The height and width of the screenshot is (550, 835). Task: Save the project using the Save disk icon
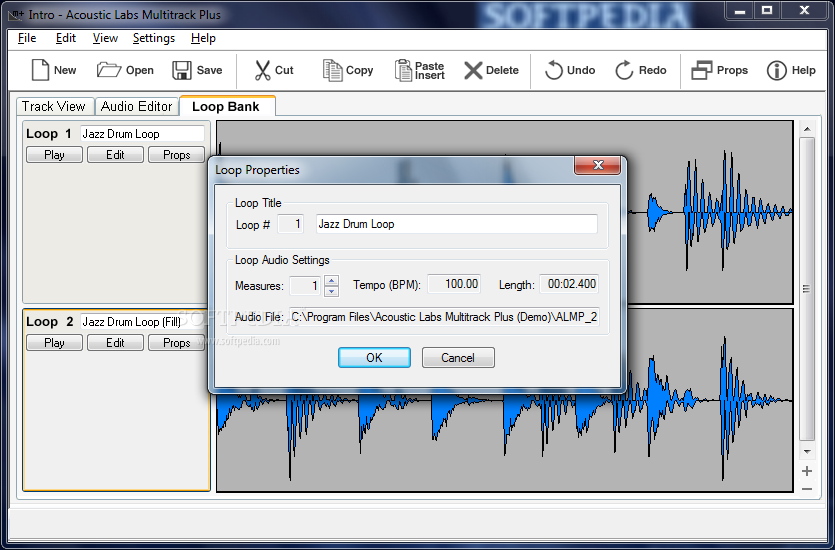point(182,70)
